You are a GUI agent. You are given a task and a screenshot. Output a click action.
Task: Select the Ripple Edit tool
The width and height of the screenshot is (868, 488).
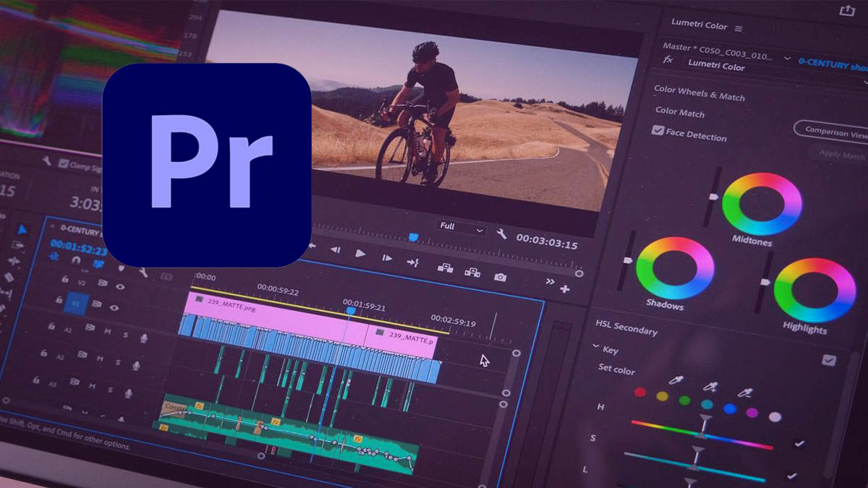[x=14, y=261]
